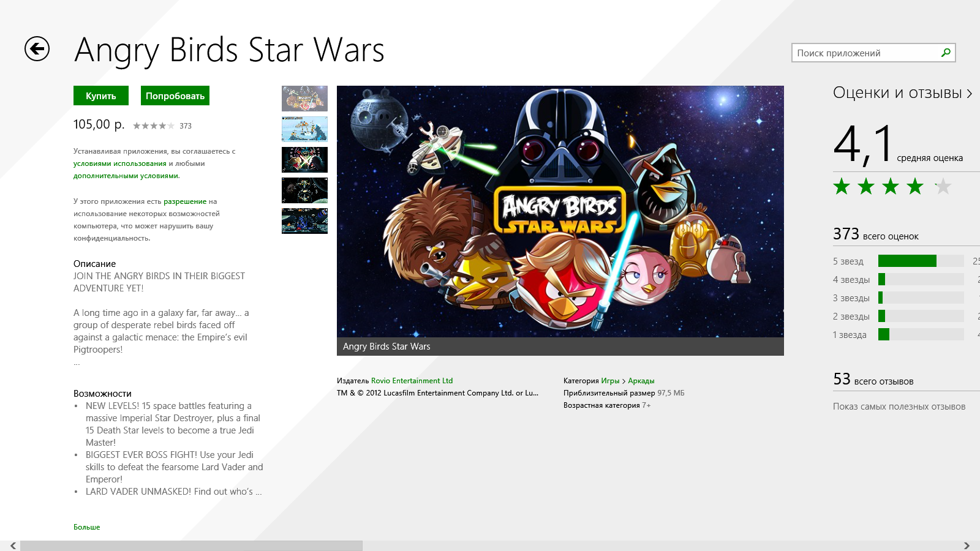The height and width of the screenshot is (551, 980).
Task: Click the horizontal scrollbar thumb
Action: click(191, 545)
